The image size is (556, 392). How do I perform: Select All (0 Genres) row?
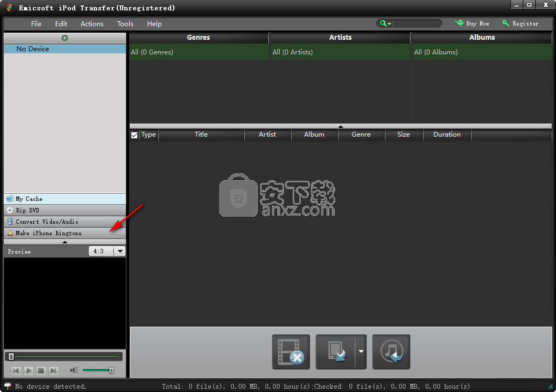pyautogui.click(x=199, y=52)
